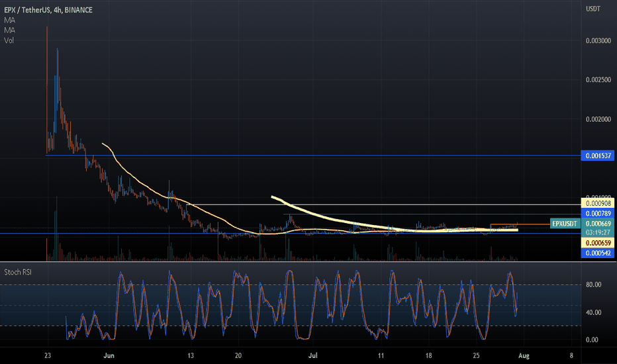Viewport: 617px width, 364px height.
Task: Click the countdown timer 03:19:27
Action: [598, 232]
